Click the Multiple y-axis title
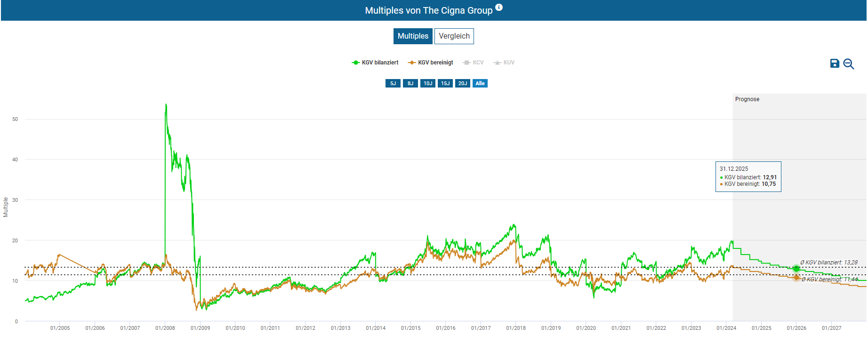The width and height of the screenshot is (868, 343). point(6,207)
